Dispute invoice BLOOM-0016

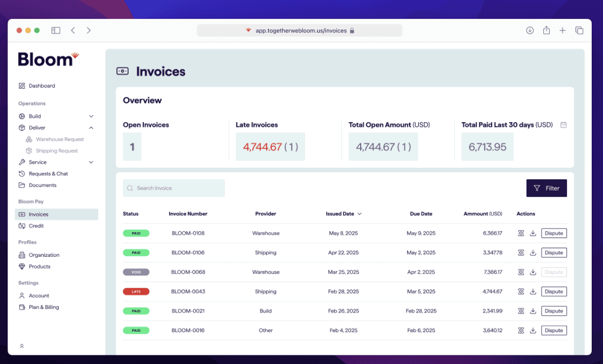point(554,331)
